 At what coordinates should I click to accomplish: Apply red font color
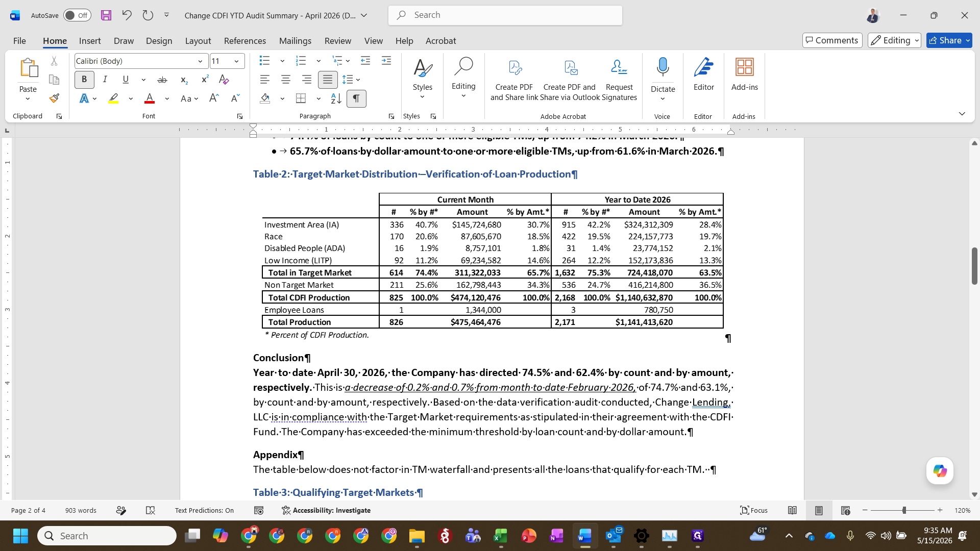(x=149, y=98)
